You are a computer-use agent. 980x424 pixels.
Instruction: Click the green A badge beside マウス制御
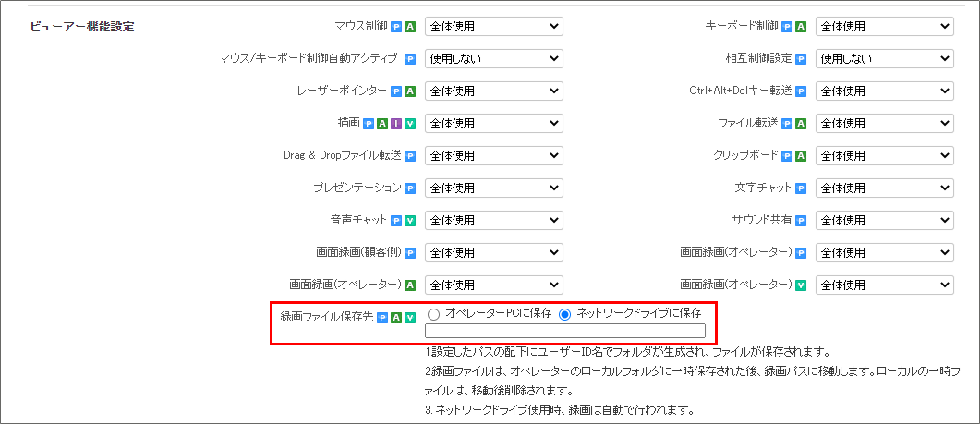tap(410, 27)
